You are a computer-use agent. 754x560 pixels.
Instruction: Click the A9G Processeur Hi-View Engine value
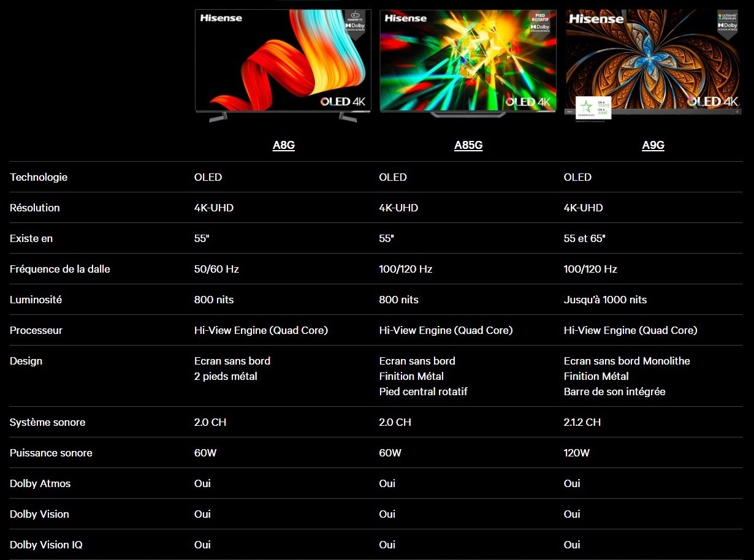pyautogui.click(x=631, y=330)
